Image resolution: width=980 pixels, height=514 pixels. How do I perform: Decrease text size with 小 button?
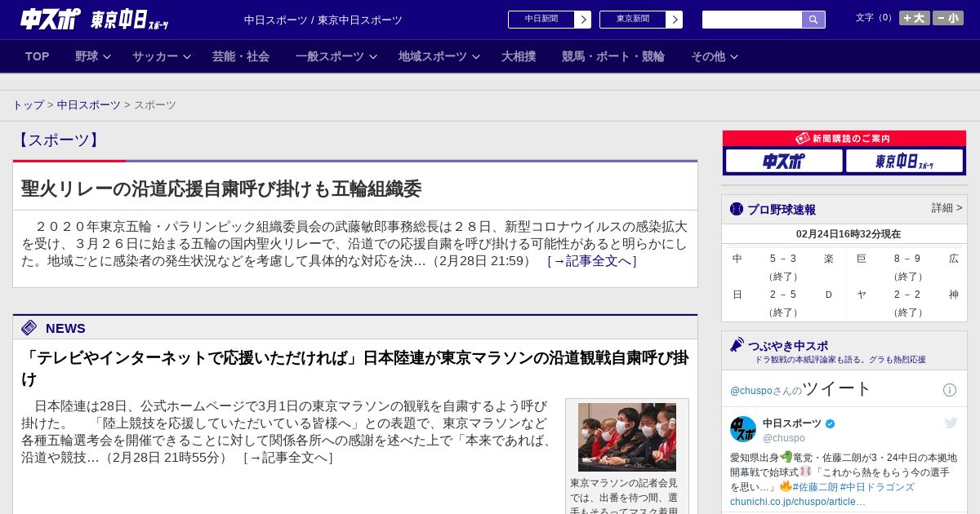(x=948, y=18)
